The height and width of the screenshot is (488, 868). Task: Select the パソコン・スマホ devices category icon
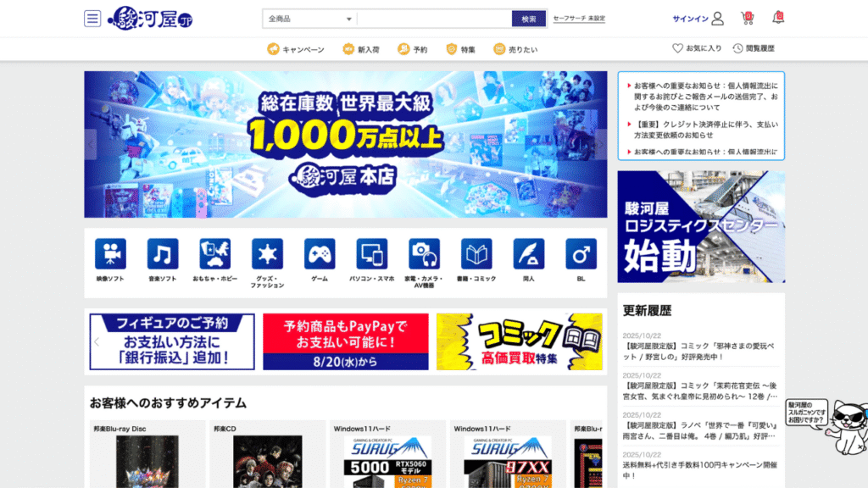(372, 254)
